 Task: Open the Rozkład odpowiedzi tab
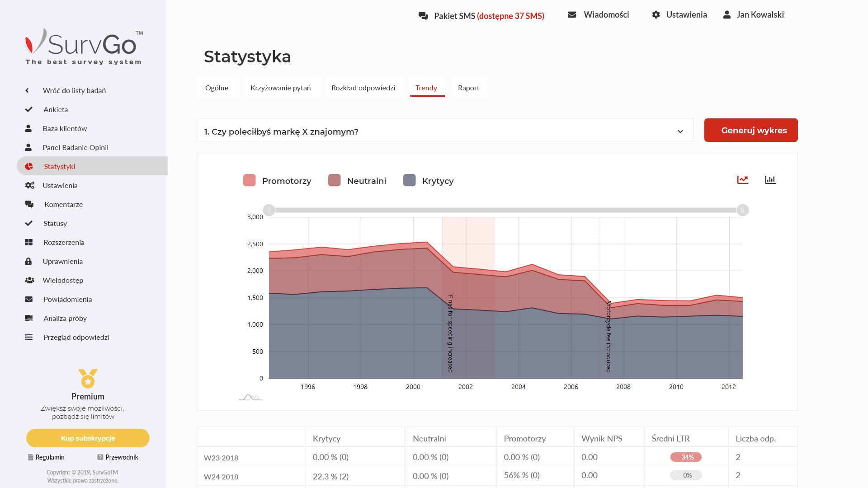coord(363,88)
